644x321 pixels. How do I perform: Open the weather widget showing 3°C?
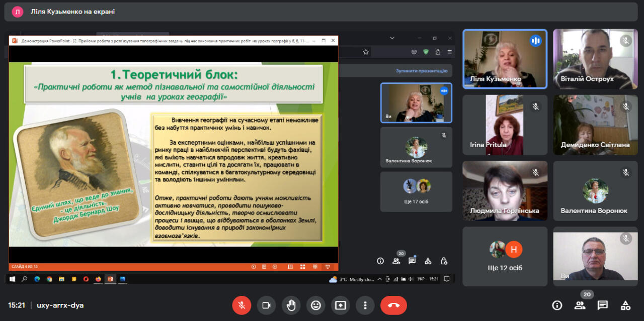[351, 279]
